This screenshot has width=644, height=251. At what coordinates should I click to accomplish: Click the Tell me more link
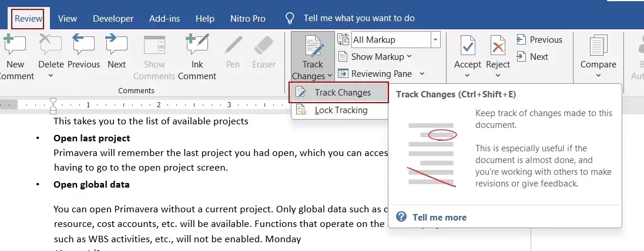(x=439, y=217)
